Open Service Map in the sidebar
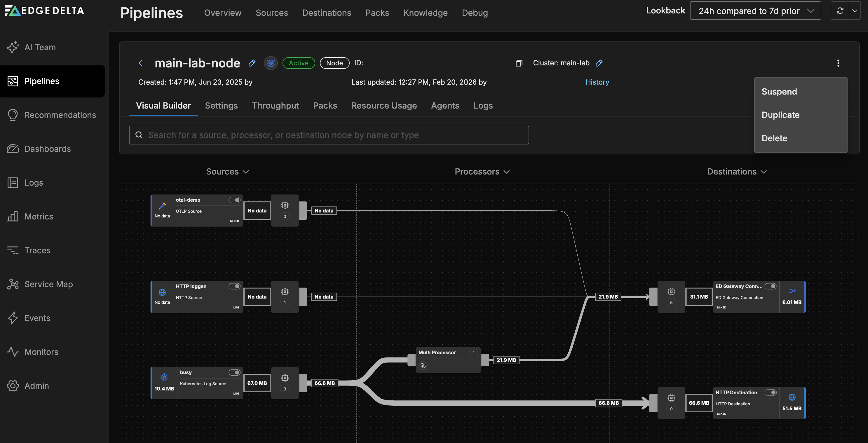Image resolution: width=868 pixels, height=443 pixels. click(48, 284)
